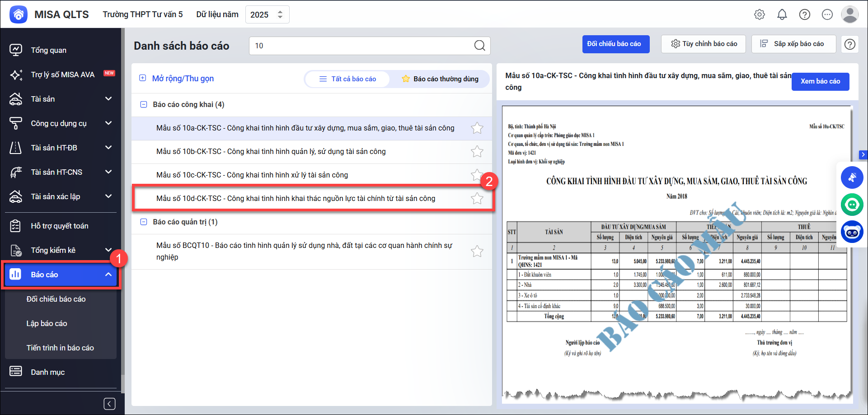Viewport: 868px width, 415px height.
Task: Collapse the Báo cáo công khai group
Action: tap(144, 104)
